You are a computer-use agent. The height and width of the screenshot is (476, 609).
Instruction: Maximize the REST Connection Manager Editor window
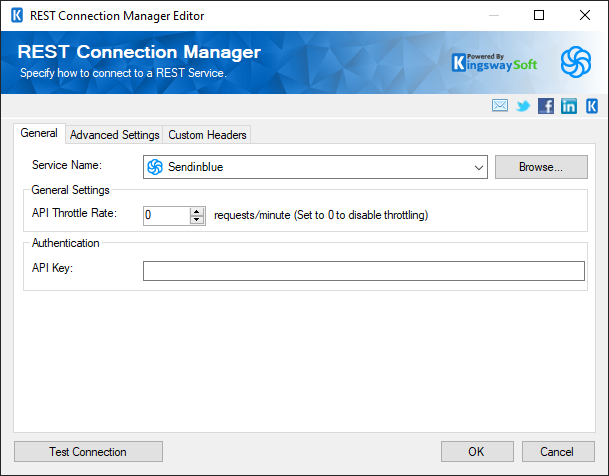[x=539, y=15]
